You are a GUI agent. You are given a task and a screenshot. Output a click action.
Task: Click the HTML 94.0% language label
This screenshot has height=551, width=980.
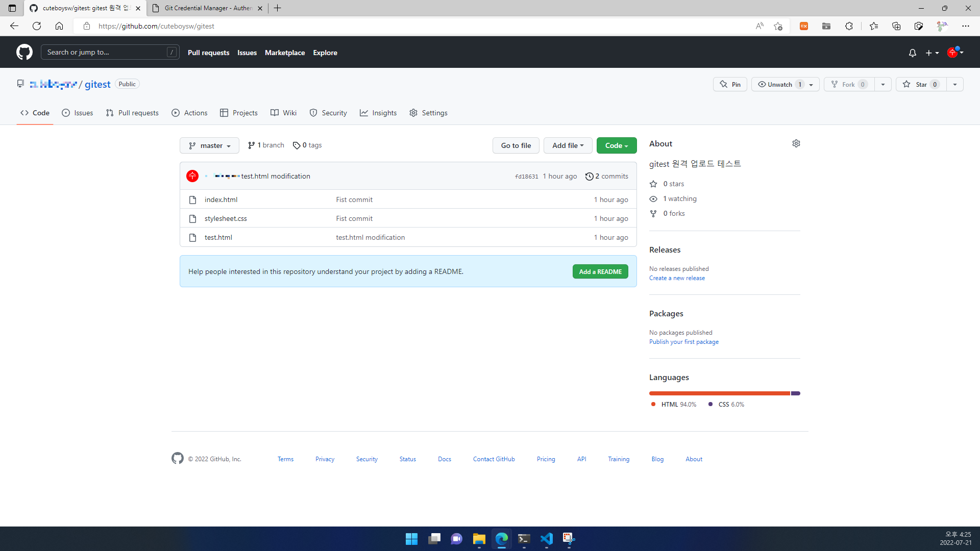click(674, 404)
